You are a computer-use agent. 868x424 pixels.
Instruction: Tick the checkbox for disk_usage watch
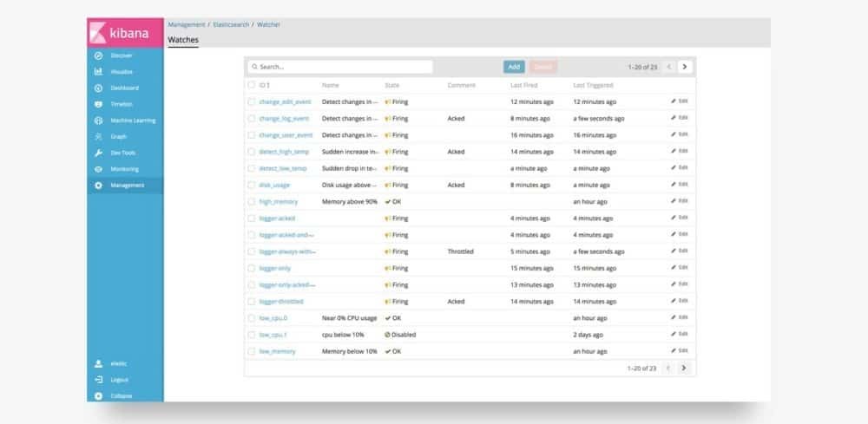[x=252, y=185]
